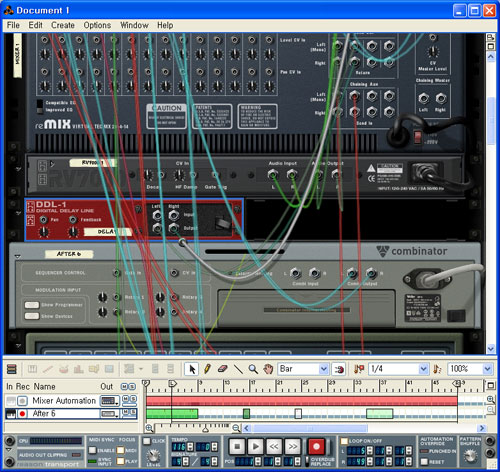The width and height of the screenshot is (500, 472).
Task: Maximize the sequencer area button
Action: (491, 386)
